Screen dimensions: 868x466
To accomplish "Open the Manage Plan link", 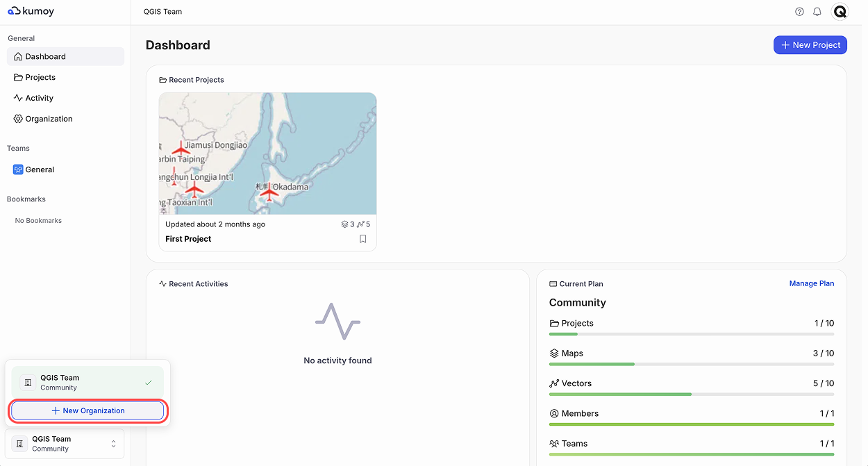I will tap(812, 283).
